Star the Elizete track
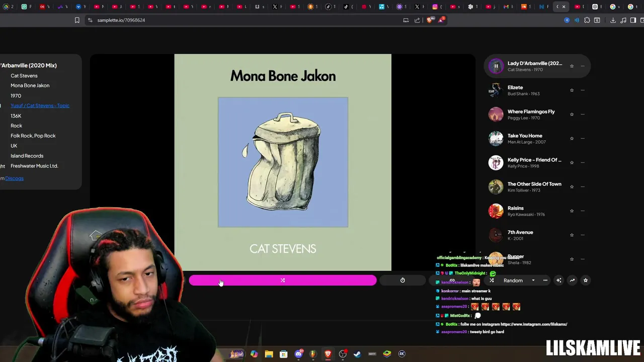644x362 pixels. (x=572, y=90)
